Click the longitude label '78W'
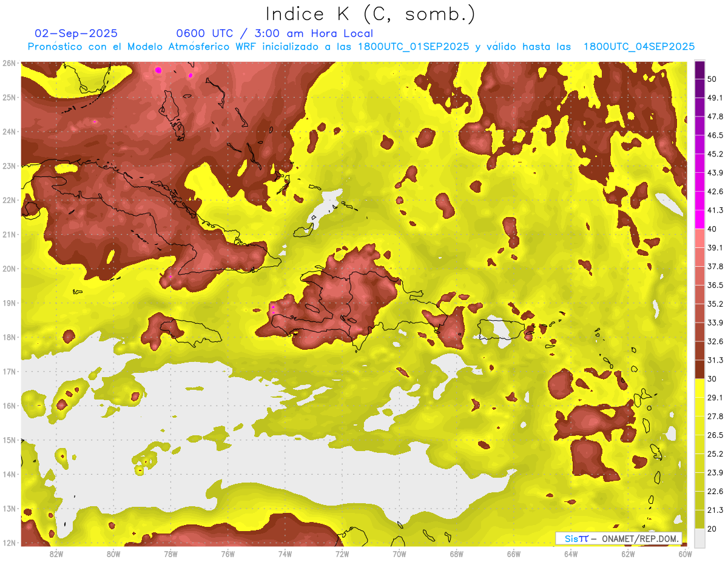This screenshot has width=728, height=562. (x=170, y=554)
